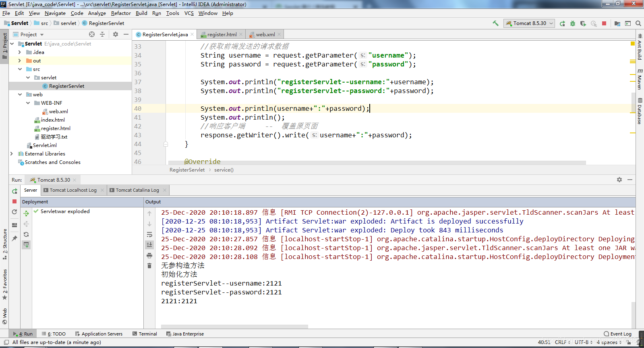644x348 pixels.
Task: Refresh deployment status icon
Action: pos(26,234)
